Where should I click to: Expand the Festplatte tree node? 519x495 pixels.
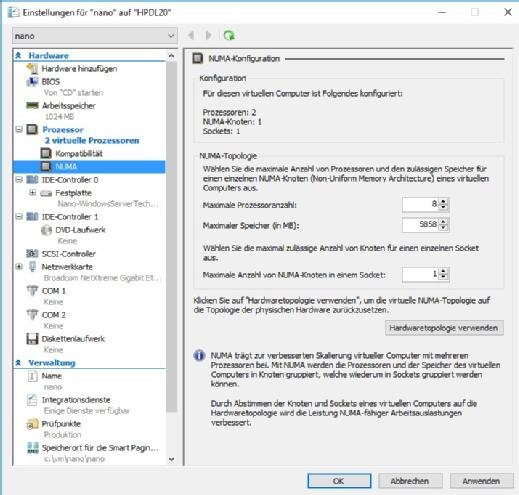coord(32,193)
